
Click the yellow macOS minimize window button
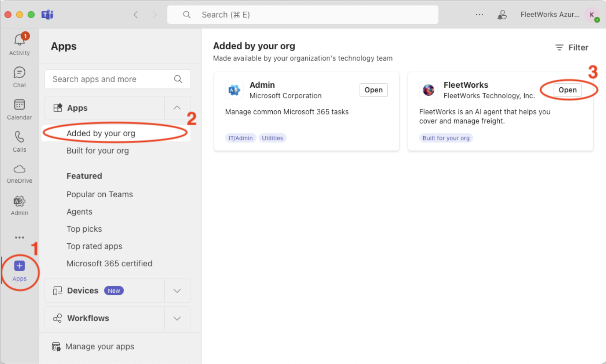(x=20, y=14)
